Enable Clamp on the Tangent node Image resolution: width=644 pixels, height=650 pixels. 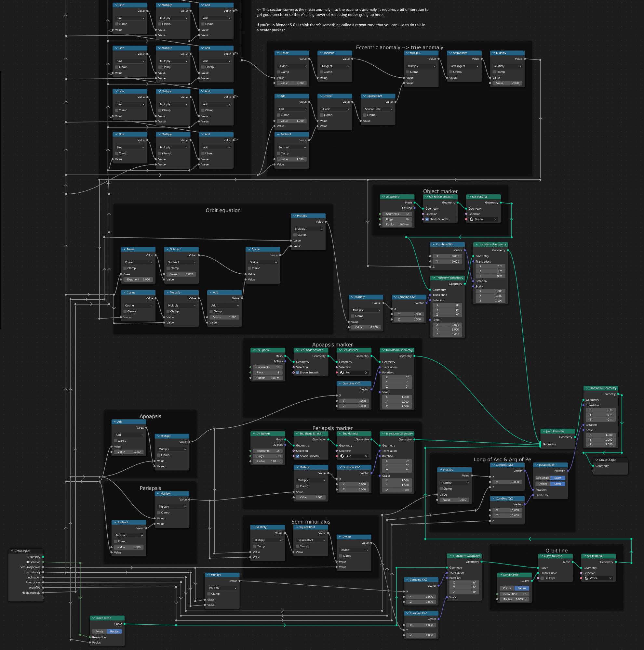(x=321, y=72)
